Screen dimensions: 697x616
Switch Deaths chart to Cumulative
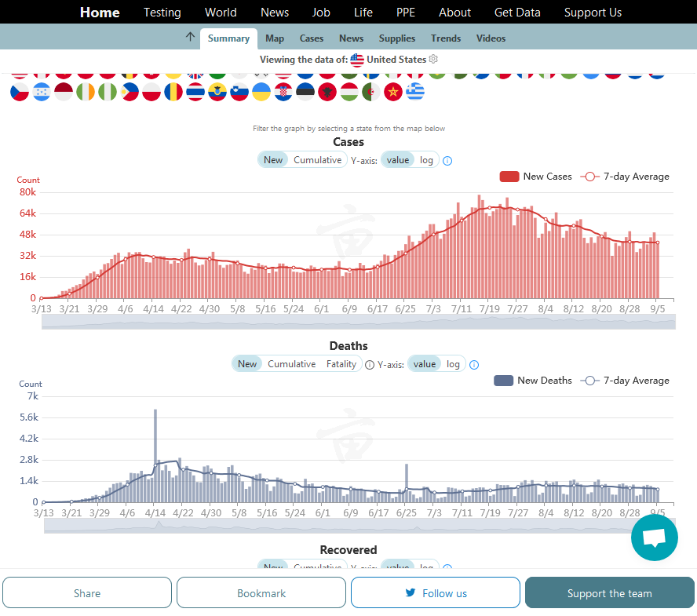[x=292, y=364]
